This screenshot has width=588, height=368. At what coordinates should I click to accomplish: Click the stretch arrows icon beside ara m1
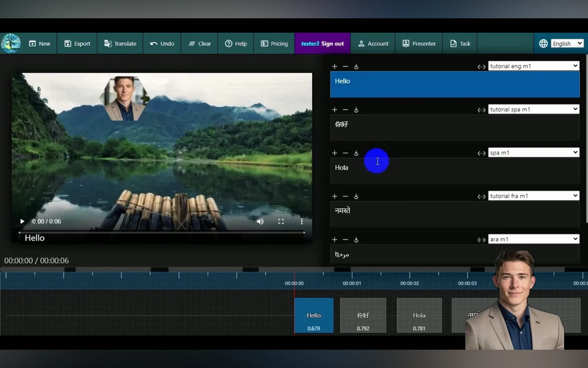[481, 240]
